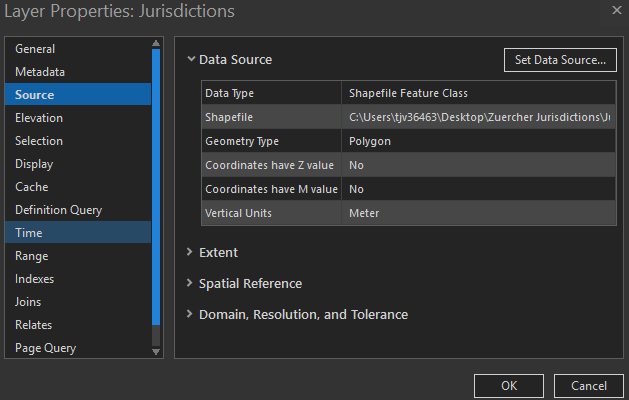Collapse the Data Source section
Screen dimensions: 629x400
pyautogui.click(x=190, y=59)
